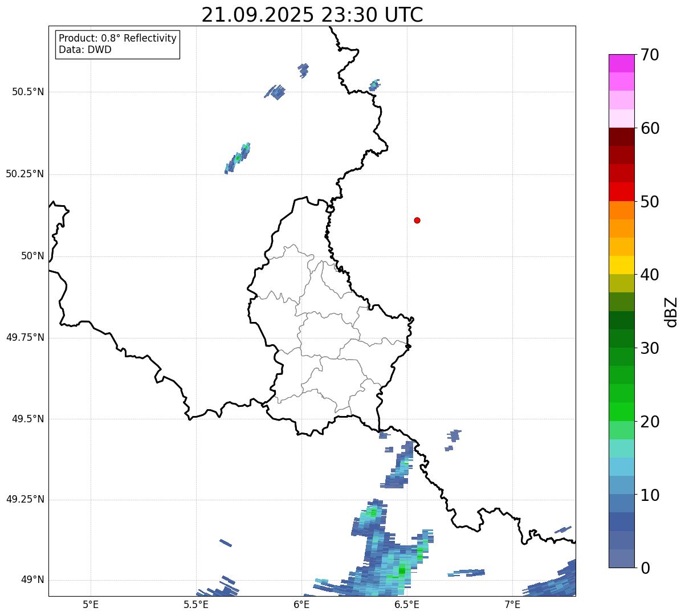Image resolution: width=685 pixels, height=616 pixels.
Task: Click the slate-blue swatch at bottom of colorbar
Action: [621, 558]
